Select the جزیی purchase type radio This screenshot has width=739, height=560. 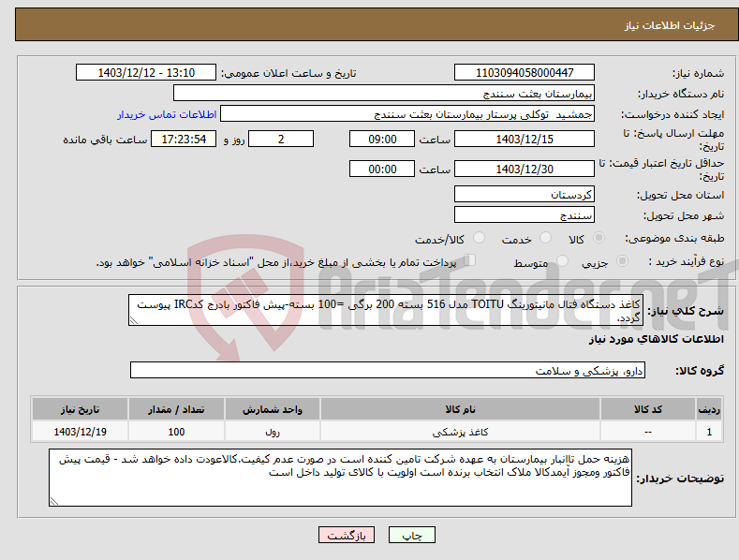point(622,261)
